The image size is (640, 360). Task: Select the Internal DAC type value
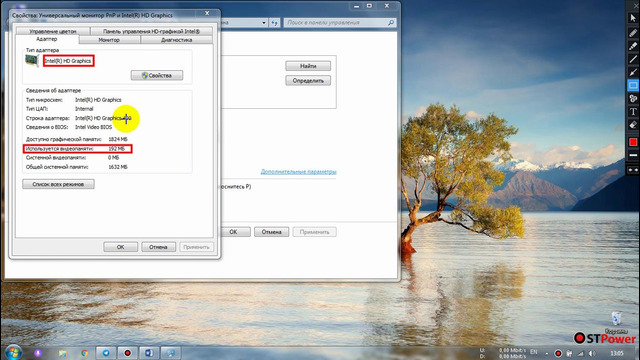pos(84,109)
